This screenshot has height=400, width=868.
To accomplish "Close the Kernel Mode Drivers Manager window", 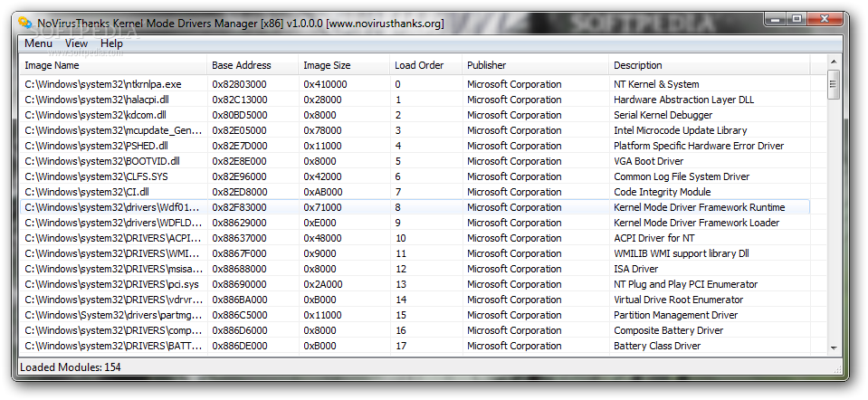I will (x=824, y=19).
